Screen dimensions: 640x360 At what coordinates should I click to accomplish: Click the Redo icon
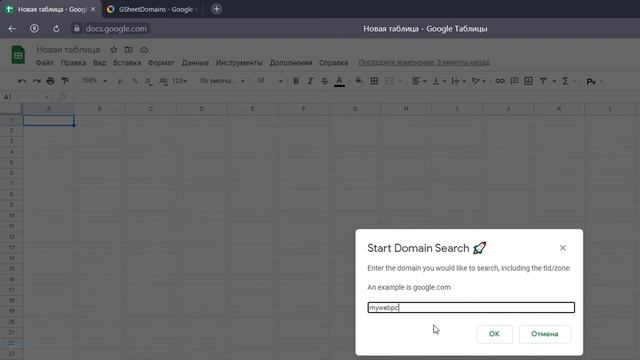click(36, 81)
